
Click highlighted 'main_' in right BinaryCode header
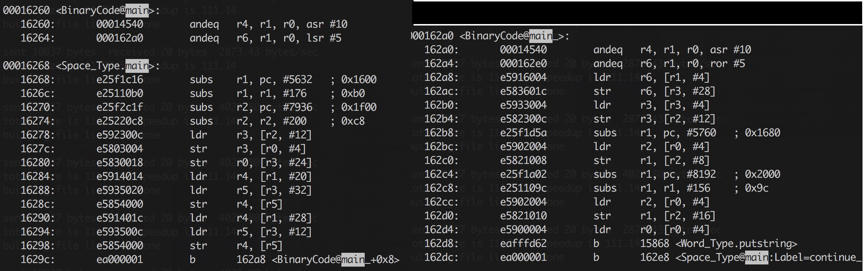pyautogui.click(x=543, y=36)
